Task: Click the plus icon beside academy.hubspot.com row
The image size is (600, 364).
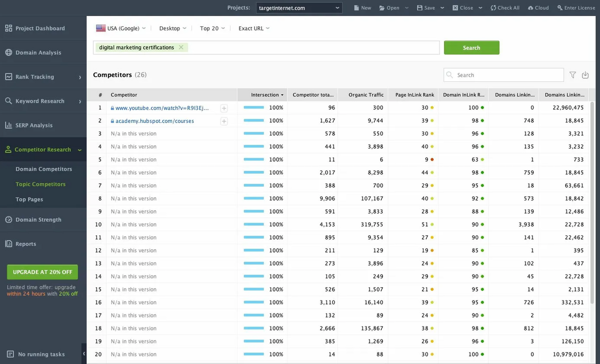Action: point(224,121)
